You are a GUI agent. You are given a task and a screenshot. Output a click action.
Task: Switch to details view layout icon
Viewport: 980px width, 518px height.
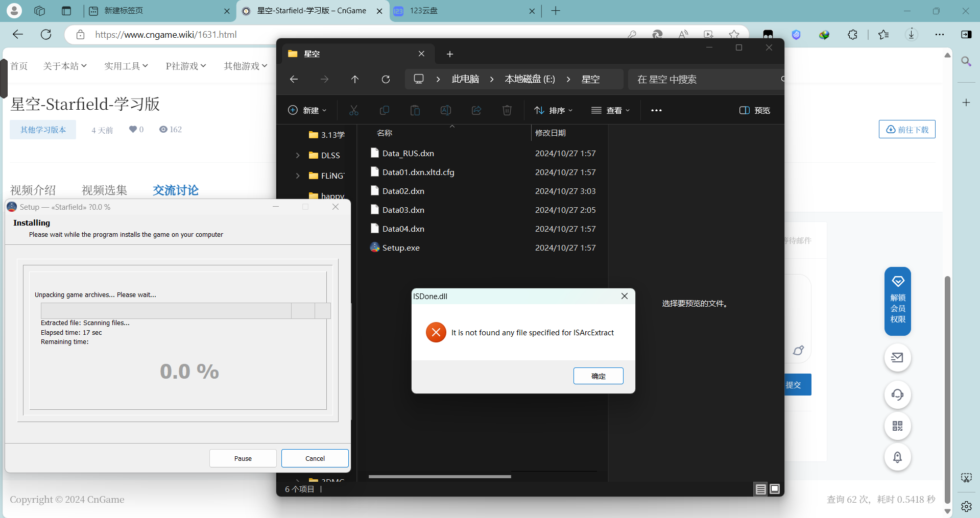tap(760, 489)
